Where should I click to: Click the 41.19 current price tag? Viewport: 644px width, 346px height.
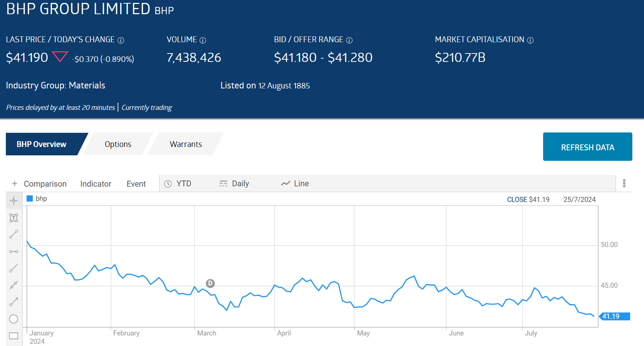point(614,316)
